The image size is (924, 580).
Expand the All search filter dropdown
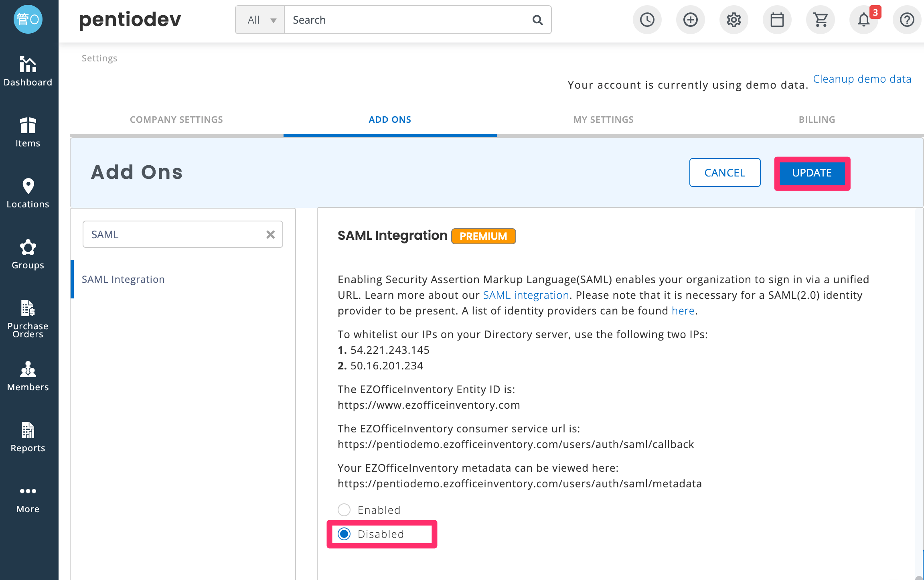pyautogui.click(x=260, y=20)
